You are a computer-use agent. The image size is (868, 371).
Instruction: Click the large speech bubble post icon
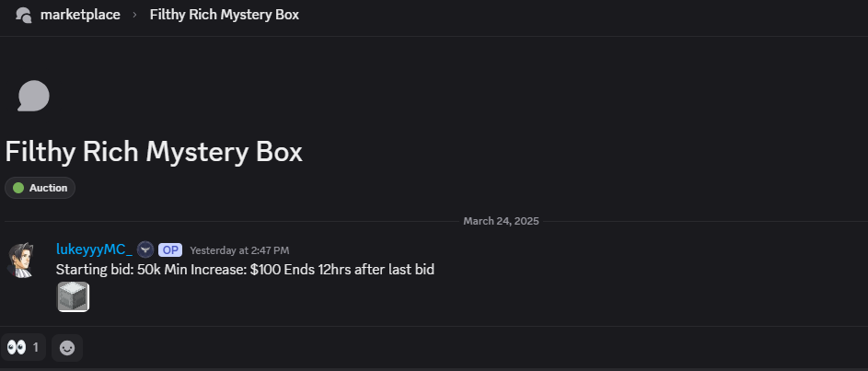coord(33,96)
